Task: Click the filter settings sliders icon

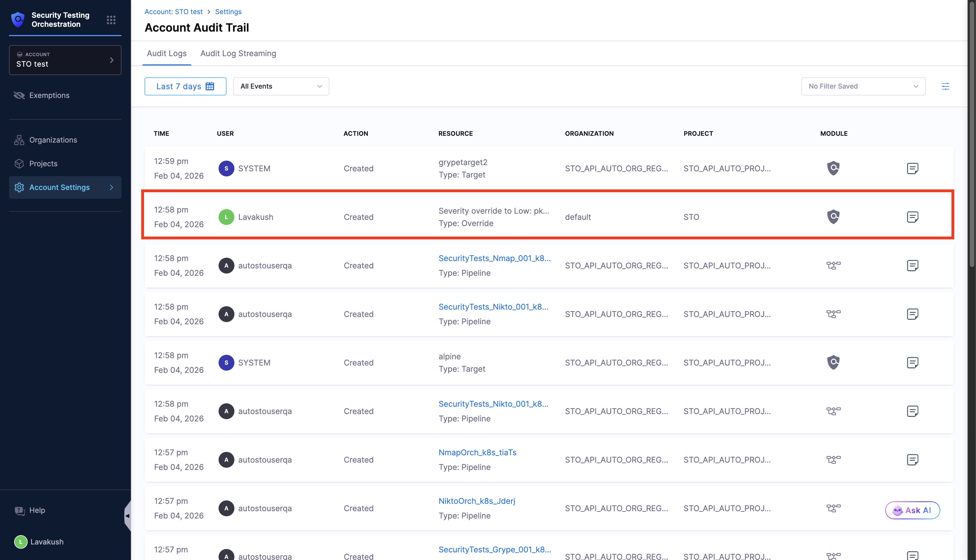Action: tap(945, 86)
